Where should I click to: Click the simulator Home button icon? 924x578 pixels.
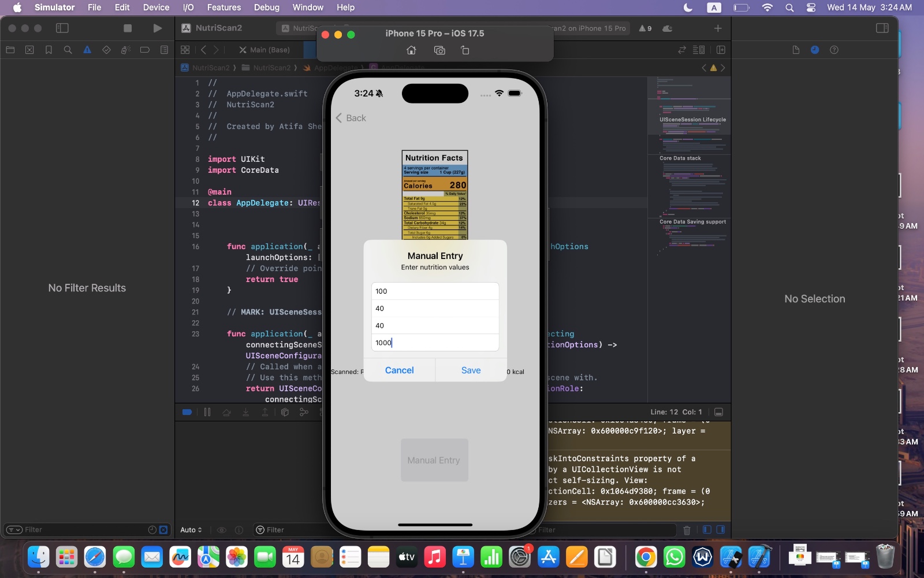pos(411,50)
